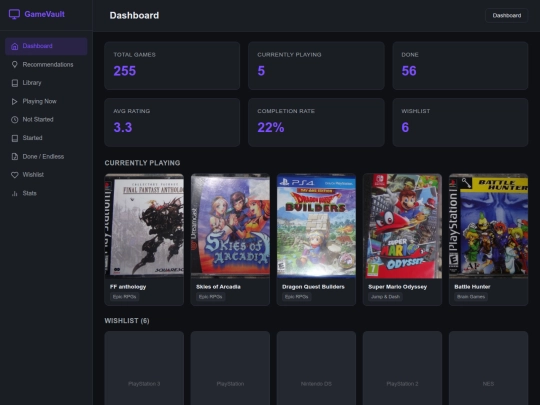Viewport: 540px width, 405px height.
Task: Click Epic RPGs tag under Skies of Arcadia
Action: [x=210, y=297]
